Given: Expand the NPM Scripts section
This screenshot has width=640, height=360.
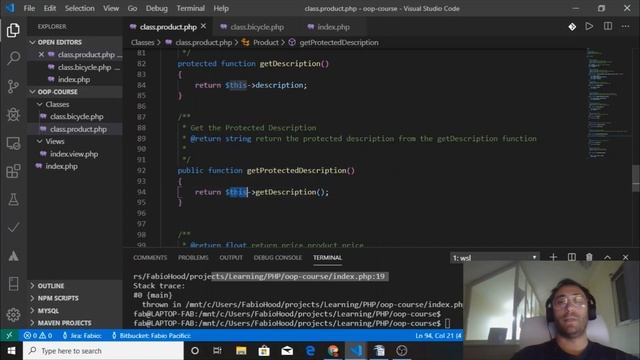Looking at the screenshot, I should coord(75,298).
